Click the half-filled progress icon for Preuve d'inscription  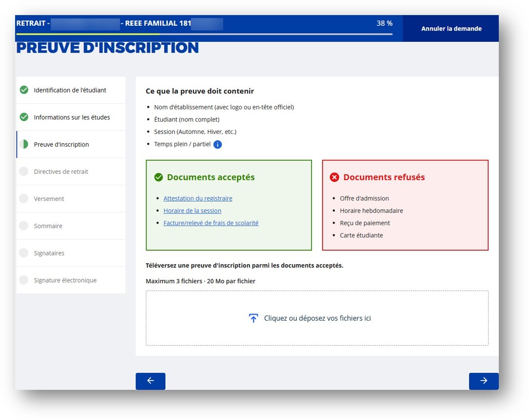(x=24, y=144)
